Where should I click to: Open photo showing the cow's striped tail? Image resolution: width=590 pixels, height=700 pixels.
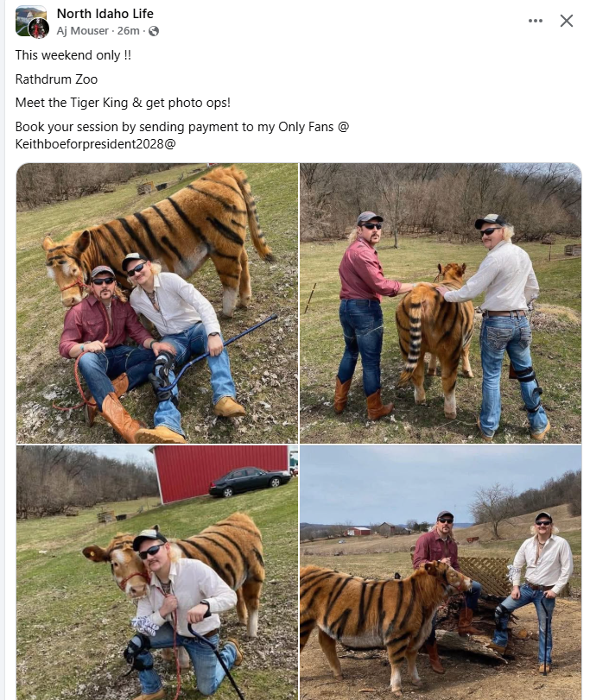(441, 303)
